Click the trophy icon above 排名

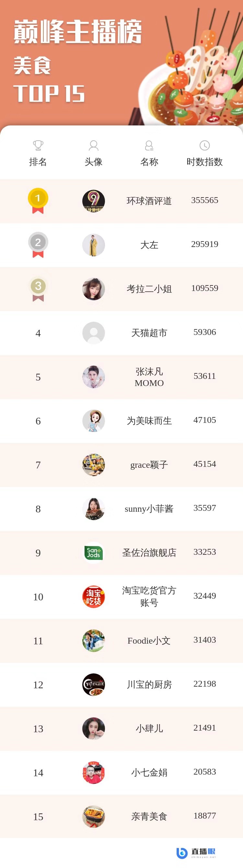pyautogui.click(x=38, y=145)
